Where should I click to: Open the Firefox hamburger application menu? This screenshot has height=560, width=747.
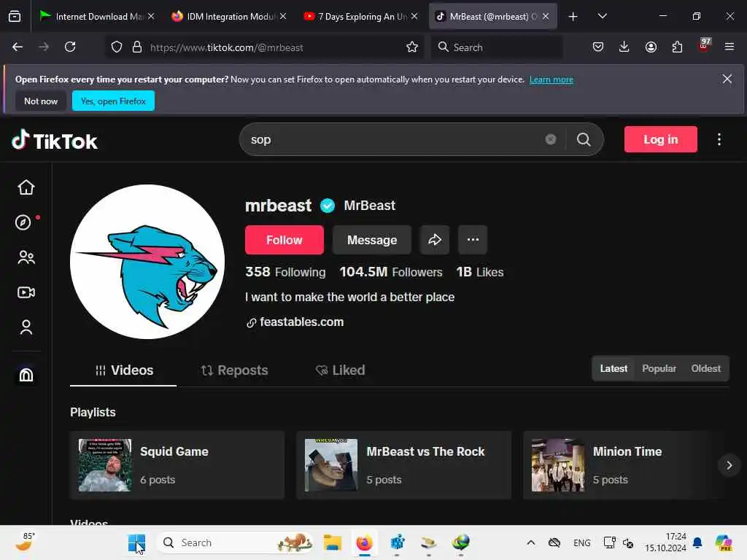click(729, 47)
